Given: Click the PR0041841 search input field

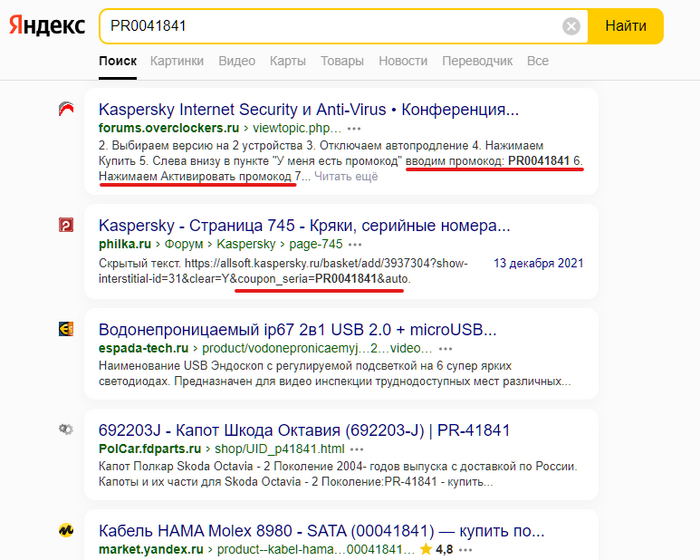Looking at the screenshot, I should [330, 26].
